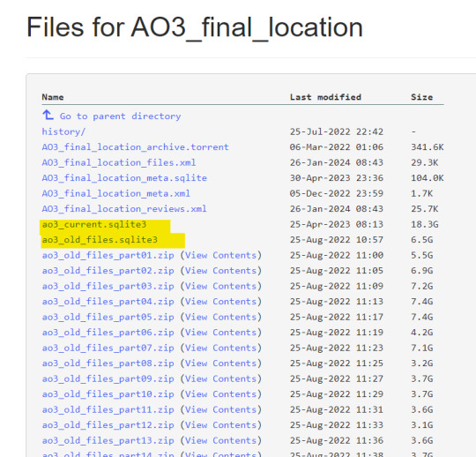The width and height of the screenshot is (476, 457).
Task: Select date 25-Aug-2022 10:57
Action: [337, 240]
